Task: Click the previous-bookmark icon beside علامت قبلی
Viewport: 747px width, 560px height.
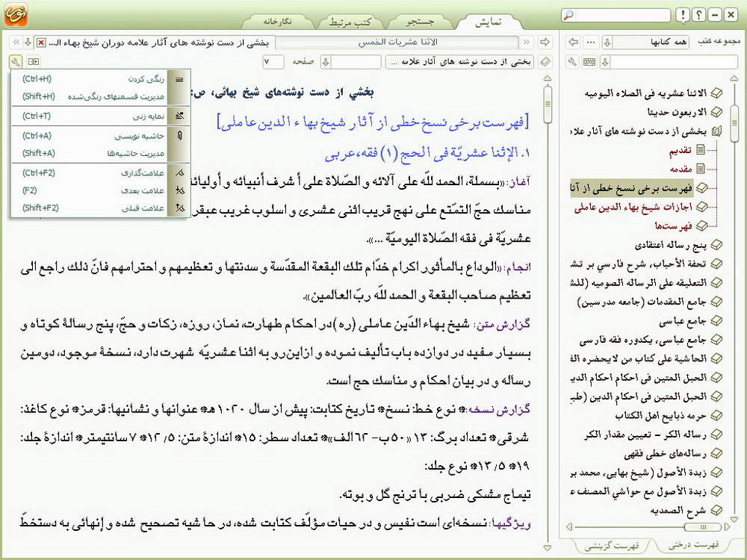Action: (x=179, y=208)
